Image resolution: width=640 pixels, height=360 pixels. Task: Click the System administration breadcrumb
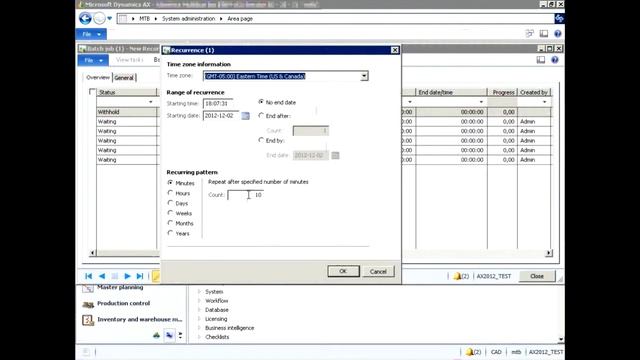click(x=188, y=19)
